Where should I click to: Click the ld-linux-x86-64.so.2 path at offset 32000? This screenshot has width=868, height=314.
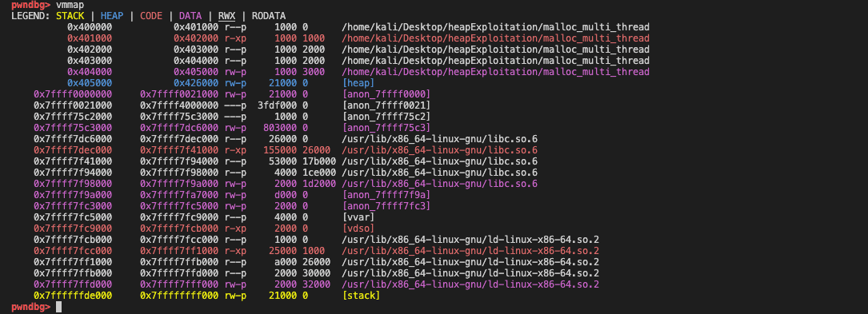point(470,284)
